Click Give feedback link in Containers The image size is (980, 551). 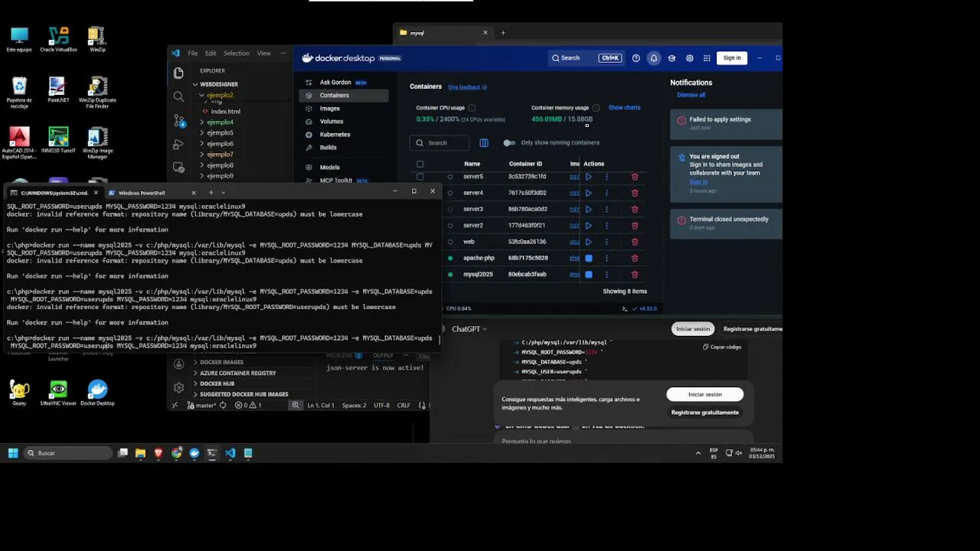(x=467, y=87)
